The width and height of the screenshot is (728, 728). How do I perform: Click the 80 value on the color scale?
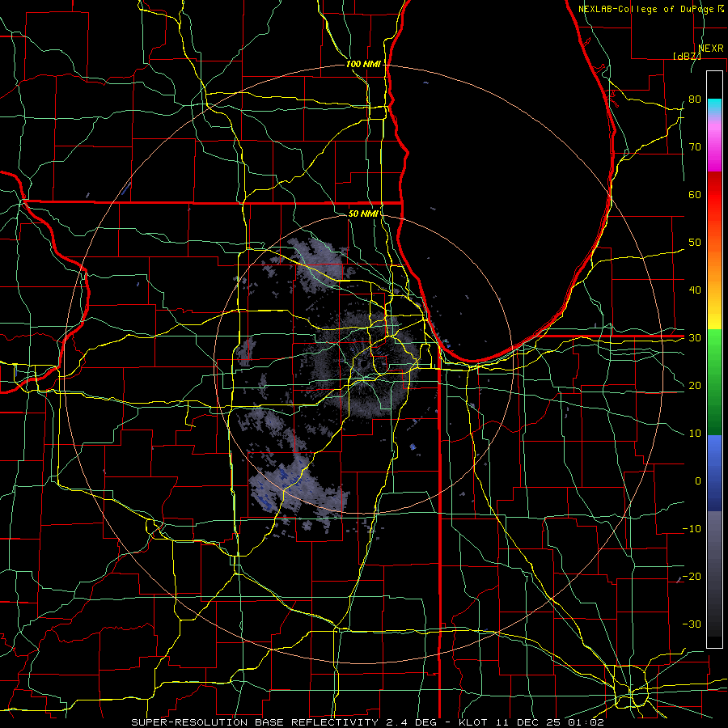pos(695,99)
